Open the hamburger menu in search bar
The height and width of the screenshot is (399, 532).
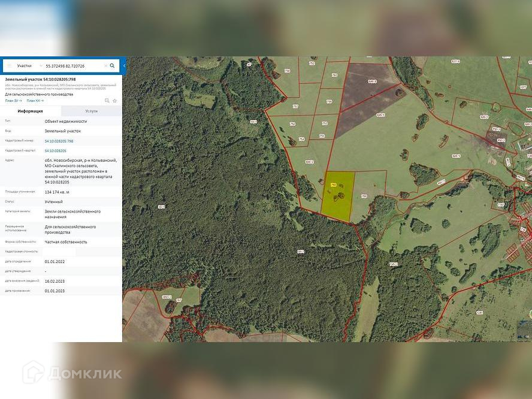click(x=10, y=66)
